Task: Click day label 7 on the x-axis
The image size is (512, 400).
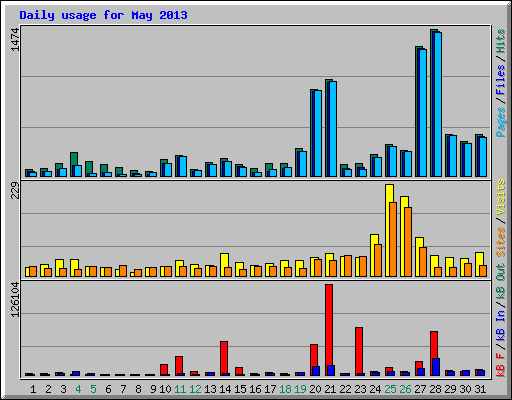Action: click(x=123, y=389)
